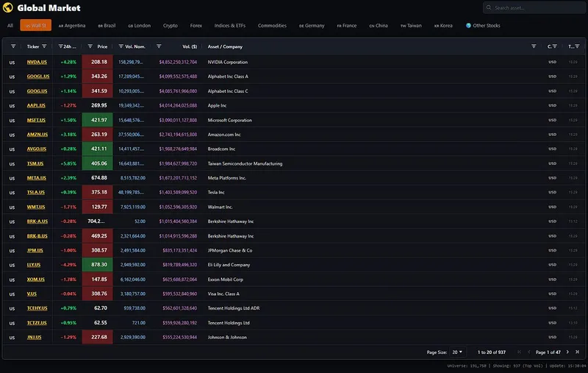Open the AAPL.US ticker link
Image resolution: width=588 pixels, height=373 pixels.
[x=36, y=105]
